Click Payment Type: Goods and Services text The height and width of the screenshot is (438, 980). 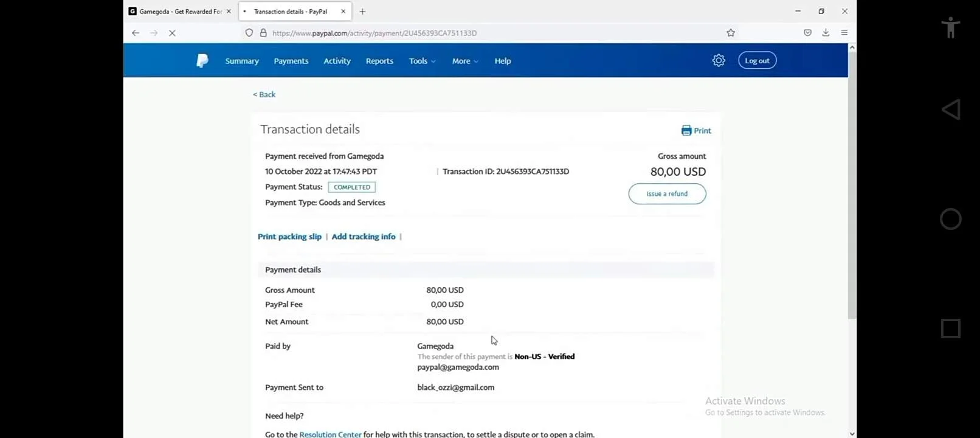click(325, 203)
